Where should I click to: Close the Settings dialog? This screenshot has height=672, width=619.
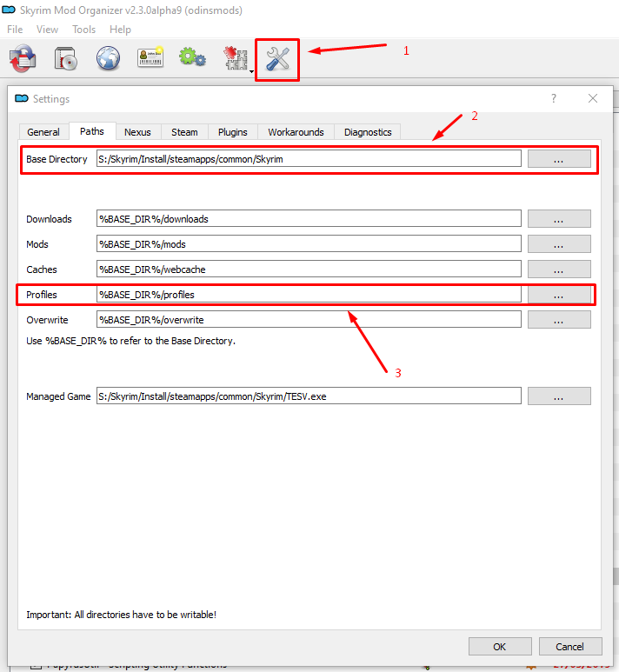click(x=593, y=98)
